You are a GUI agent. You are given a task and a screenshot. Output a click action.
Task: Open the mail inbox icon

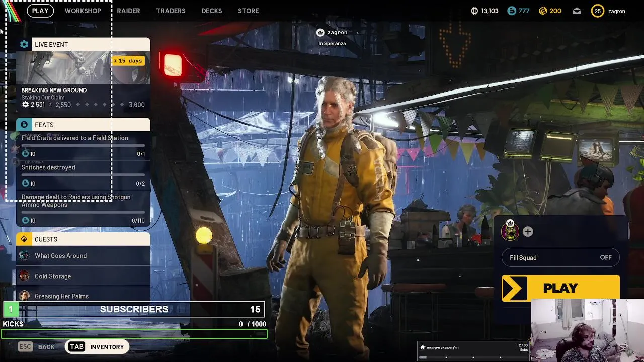[577, 11]
